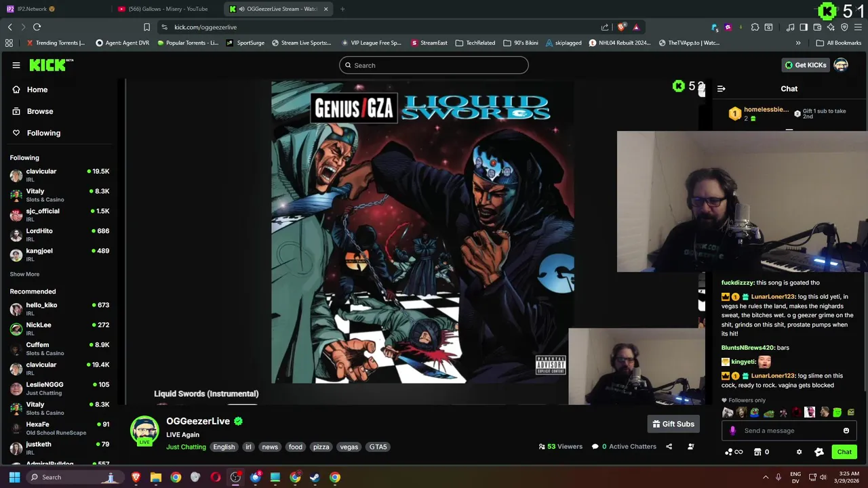Click the pizza tag
This screenshot has width=868, height=488.
321,447
